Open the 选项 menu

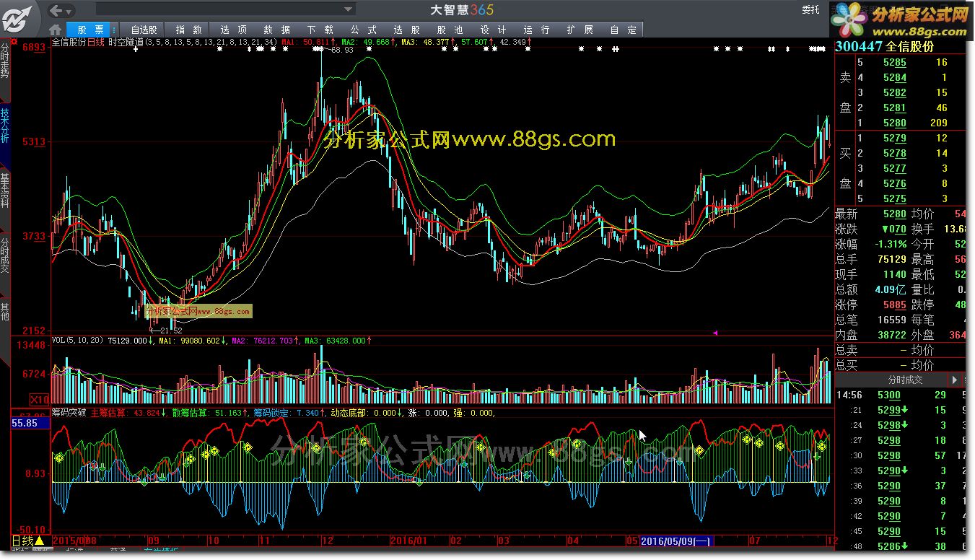[233, 30]
